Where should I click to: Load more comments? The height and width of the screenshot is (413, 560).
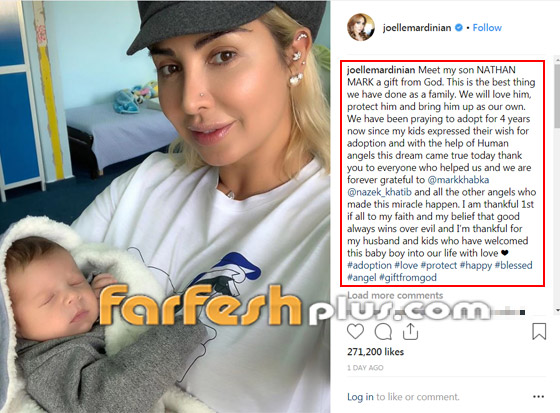pos(395,295)
